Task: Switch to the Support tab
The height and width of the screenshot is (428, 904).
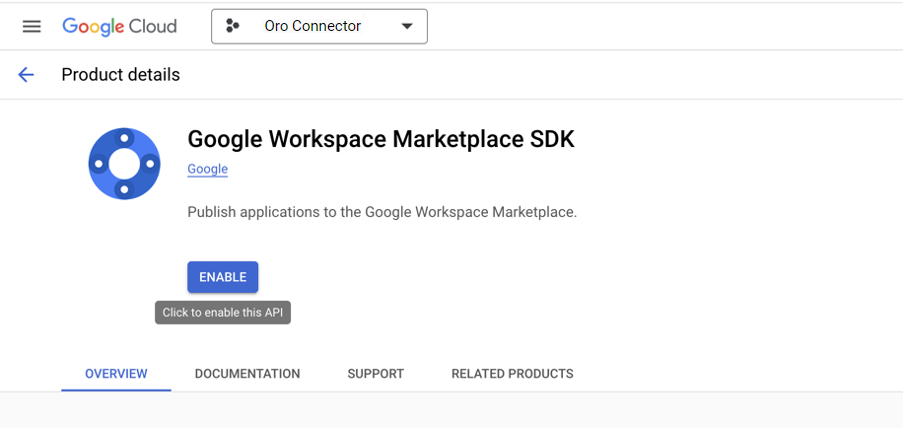Action: coord(375,374)
